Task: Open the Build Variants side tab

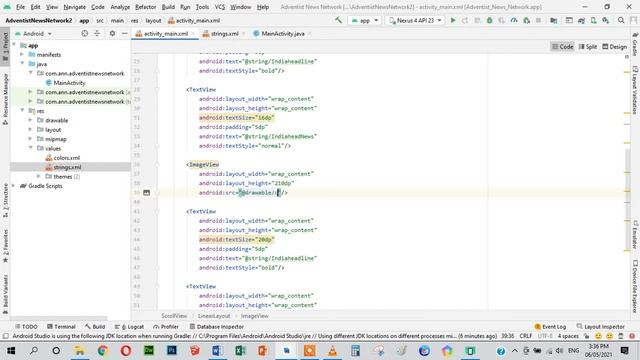Action: [5, 294]
